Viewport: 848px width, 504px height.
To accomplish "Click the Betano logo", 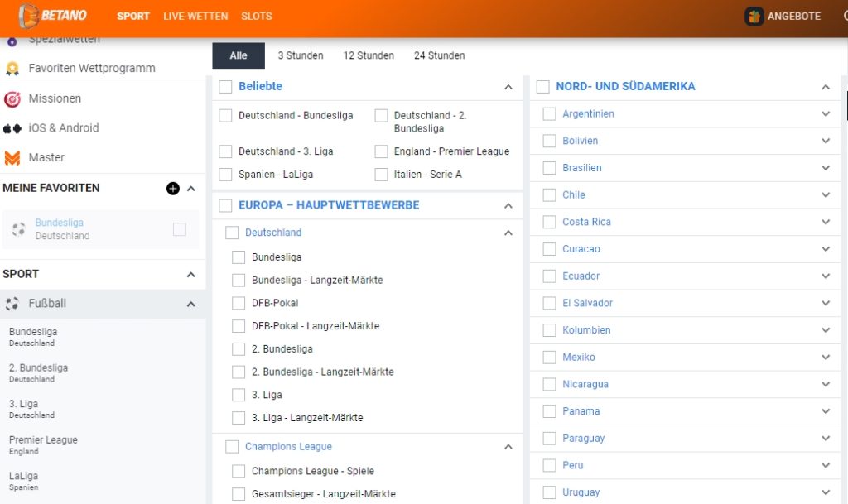I will pos(53,16).
